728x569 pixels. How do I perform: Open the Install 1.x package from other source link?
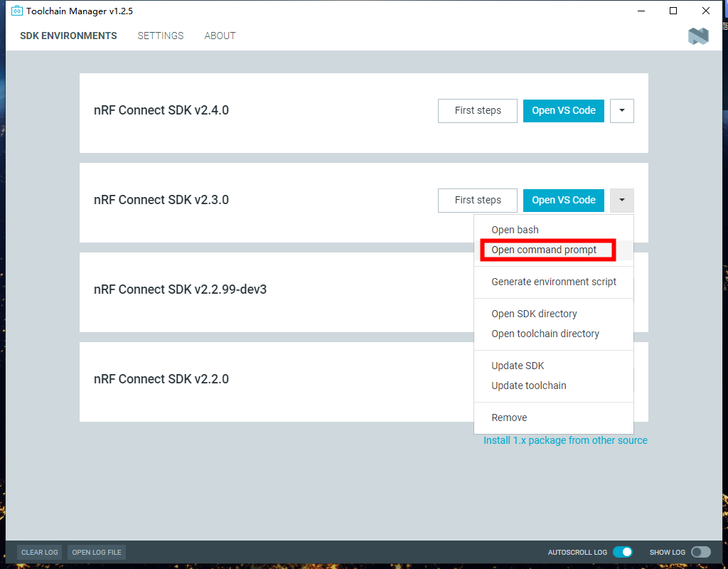click(565, 440)
